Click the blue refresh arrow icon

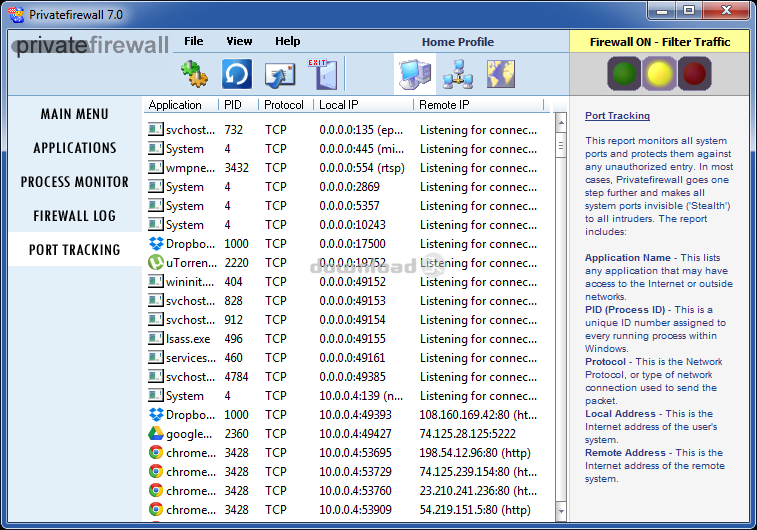236,74
